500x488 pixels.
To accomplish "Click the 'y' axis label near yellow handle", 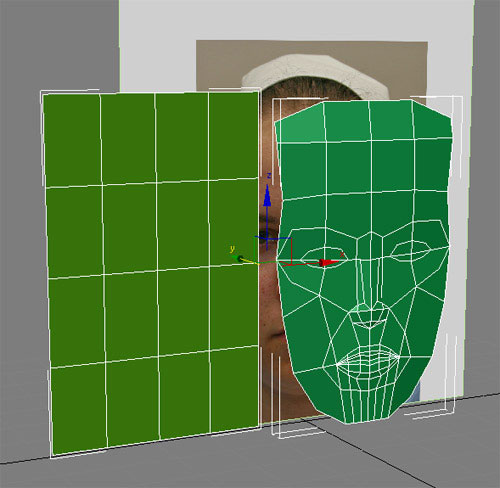I will (x=232, y=248).
